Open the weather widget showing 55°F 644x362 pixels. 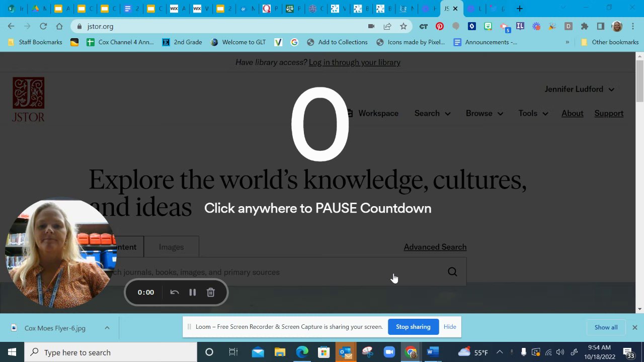click(473, 352)
